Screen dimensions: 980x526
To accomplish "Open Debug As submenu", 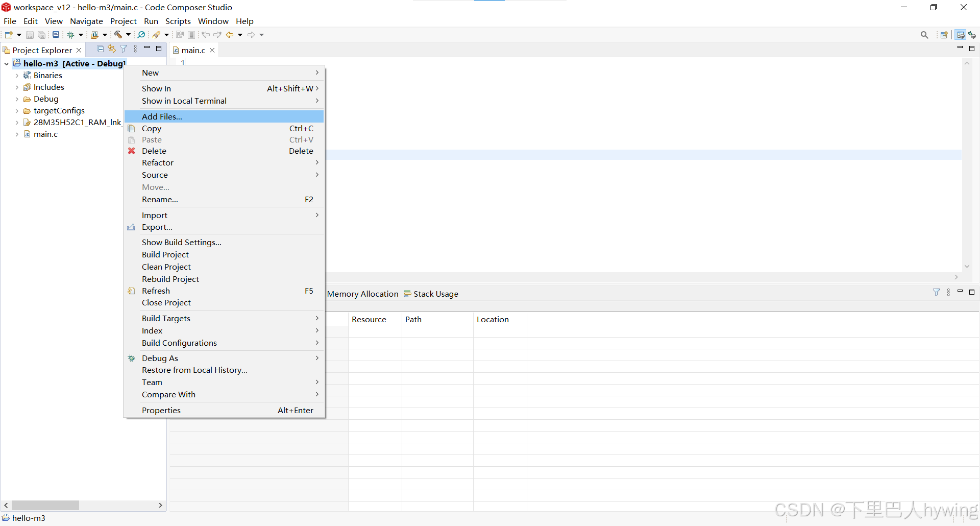I will 224,358.
